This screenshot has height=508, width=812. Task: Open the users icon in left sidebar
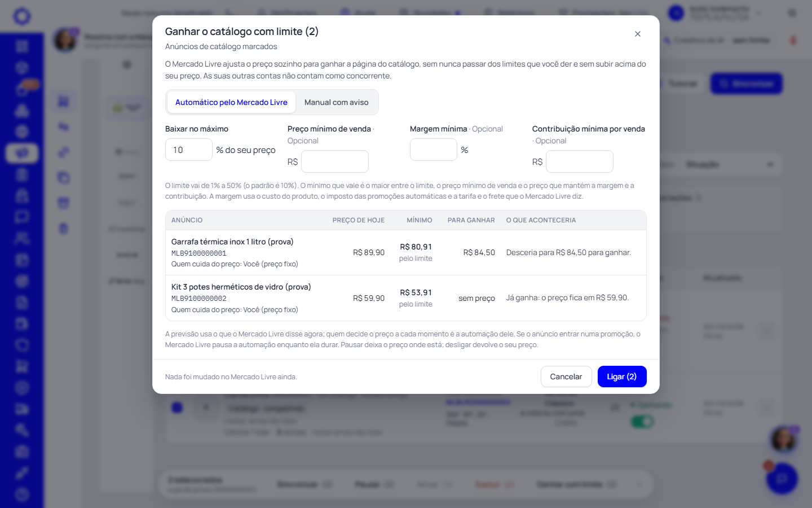(x=22, y=238)
